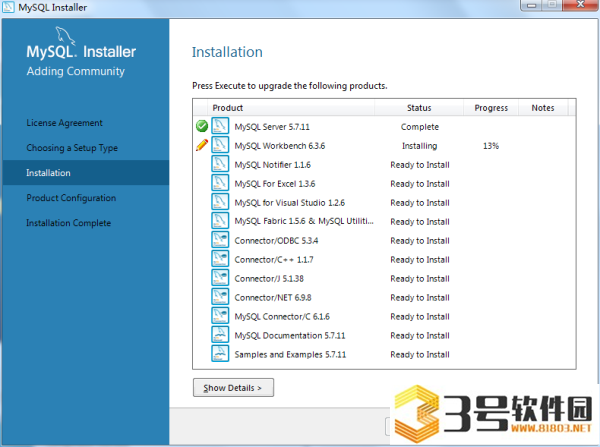Image resolution: width=600 pixels, height=447 pixels.
Task: Click the Notes column header
Action: [543, 108]
